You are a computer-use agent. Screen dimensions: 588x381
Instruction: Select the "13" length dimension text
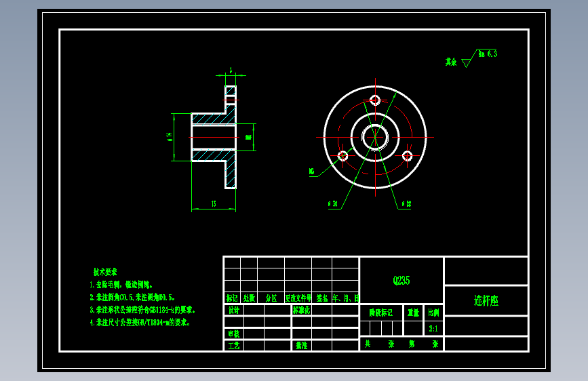pos(214,203)
